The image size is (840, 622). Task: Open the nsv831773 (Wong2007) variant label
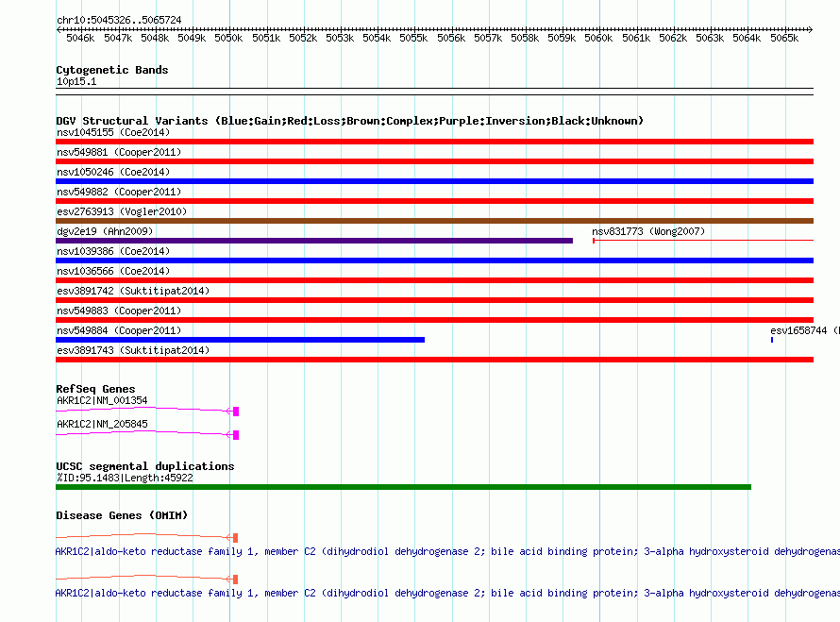pos(648,231)
